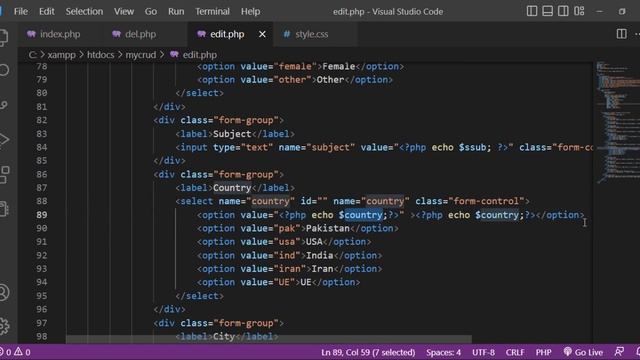Click "form-control" class value on line 88
Viewport: 640px width, 360px height.
pyautogui.click(x=486, y=201)
